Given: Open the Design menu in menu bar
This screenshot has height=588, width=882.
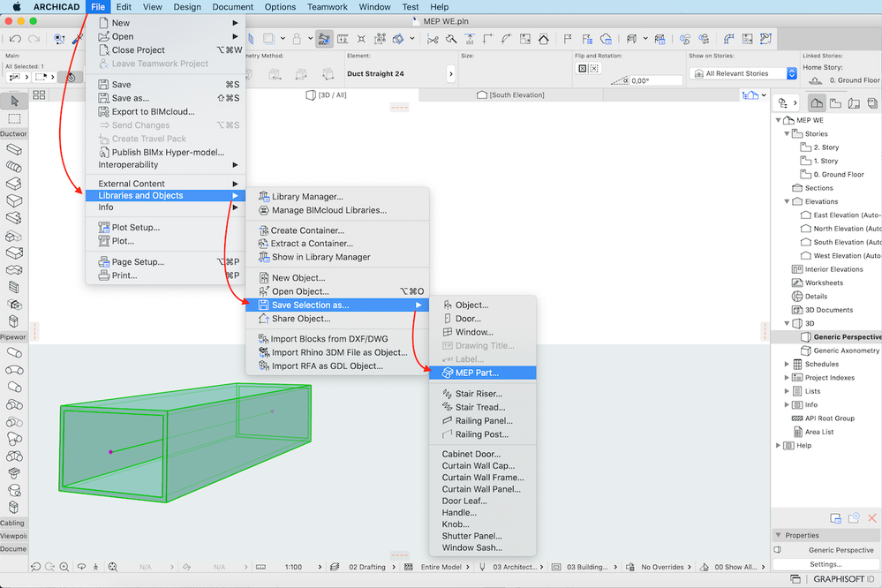Looking at the screenshot, I should pos(187,7).
